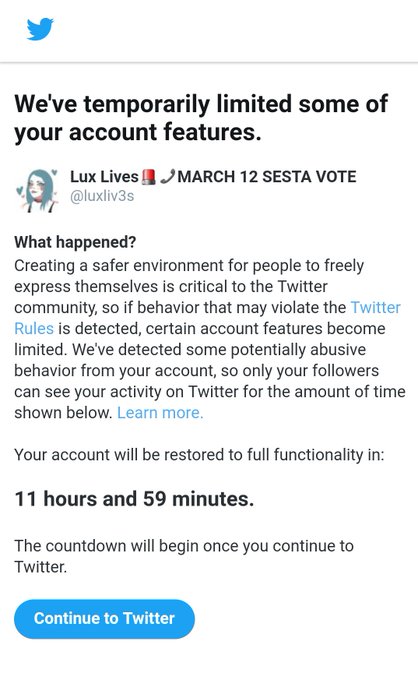The width and height of the screenshot is (418, 680).
Task: Click the 11 hours and 59 minutes countdown
Action: [x=134, y=499]
